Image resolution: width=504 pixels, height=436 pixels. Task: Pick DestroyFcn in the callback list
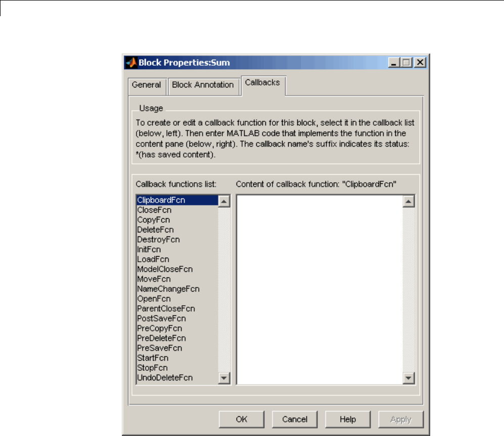coord(177,239)
